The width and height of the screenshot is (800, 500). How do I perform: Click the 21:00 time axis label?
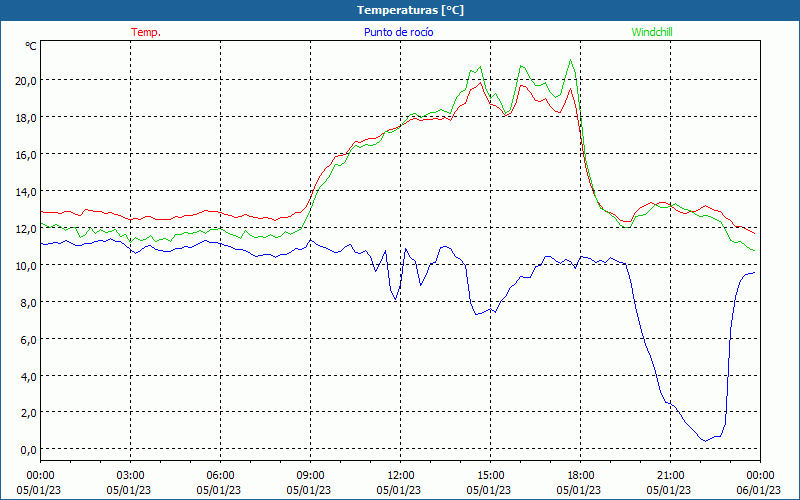coord(670,476)
